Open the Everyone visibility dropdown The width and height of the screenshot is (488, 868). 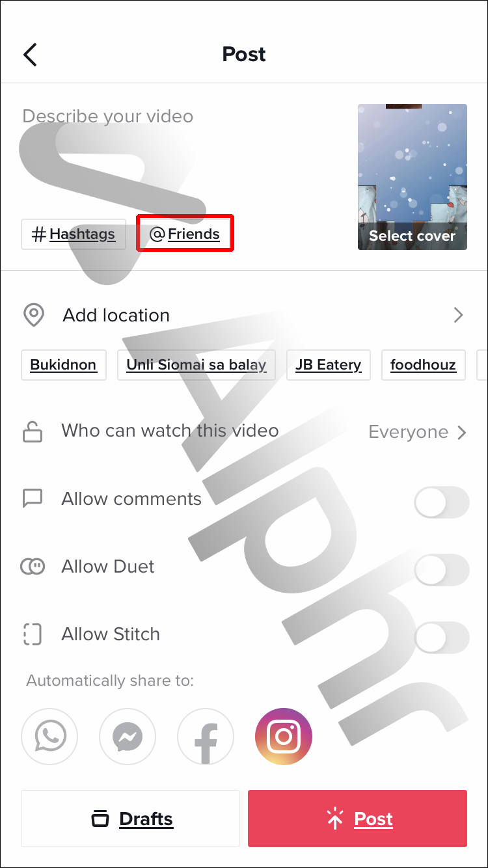tap(418, 432)
